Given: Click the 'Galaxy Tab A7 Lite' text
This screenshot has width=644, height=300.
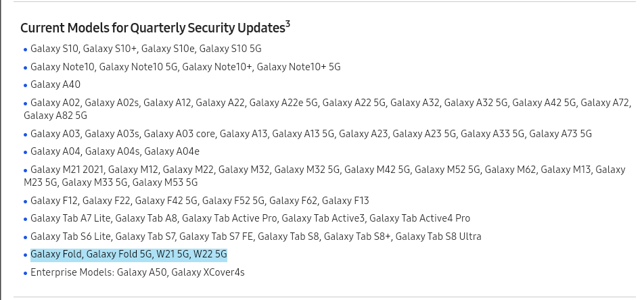Looking at the screenshot, I should click(x=70, y=218).
